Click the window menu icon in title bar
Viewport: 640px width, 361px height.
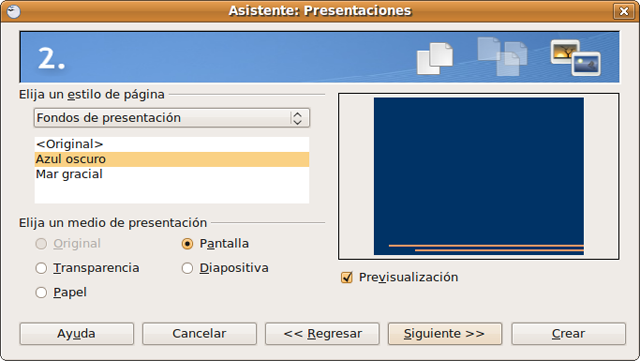[x=13, y=11]
